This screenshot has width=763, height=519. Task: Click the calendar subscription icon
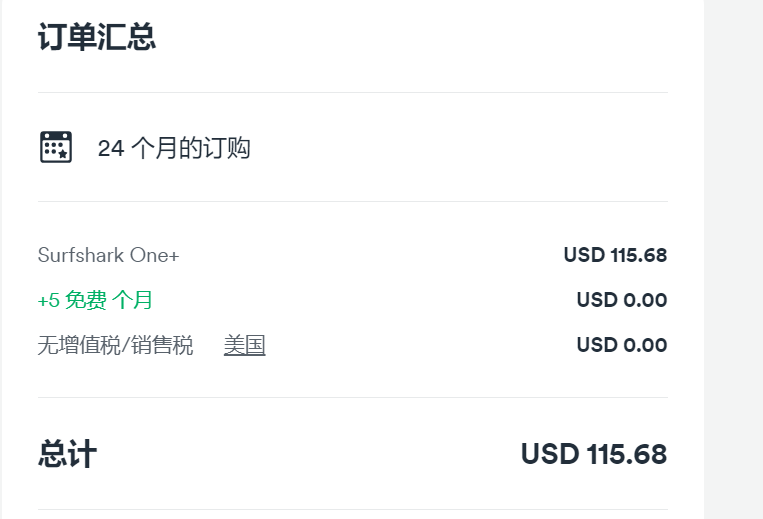coord(55,147)
